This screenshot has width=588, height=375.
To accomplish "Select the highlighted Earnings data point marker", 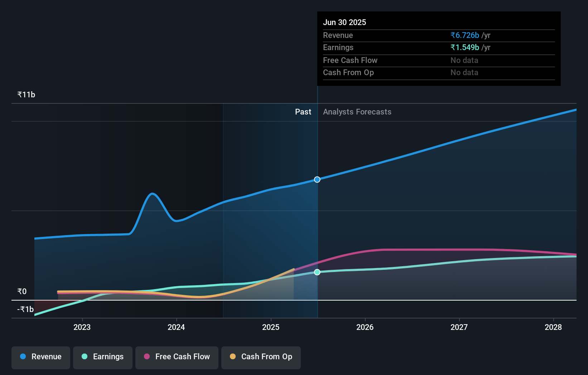I will tap(317, 272).
